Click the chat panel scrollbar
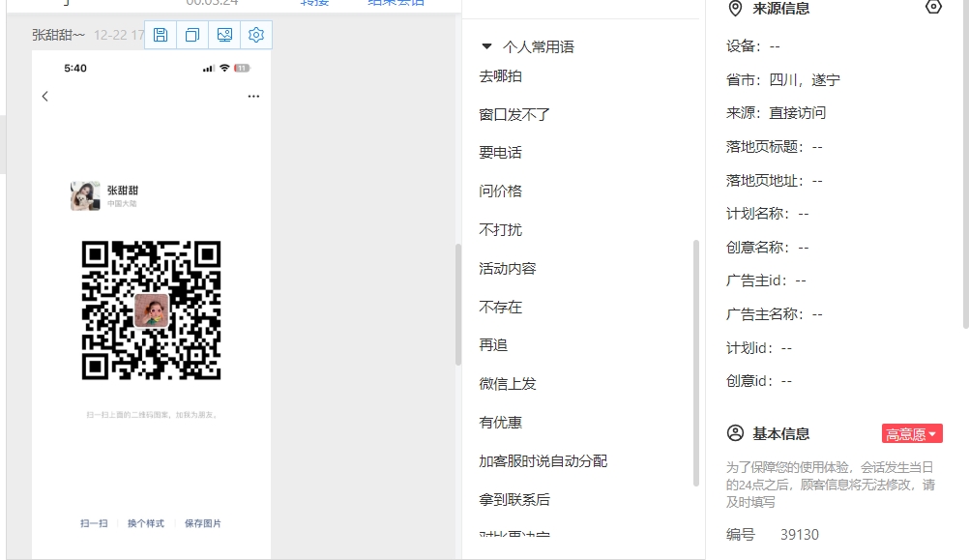 [x=458, y=304]
